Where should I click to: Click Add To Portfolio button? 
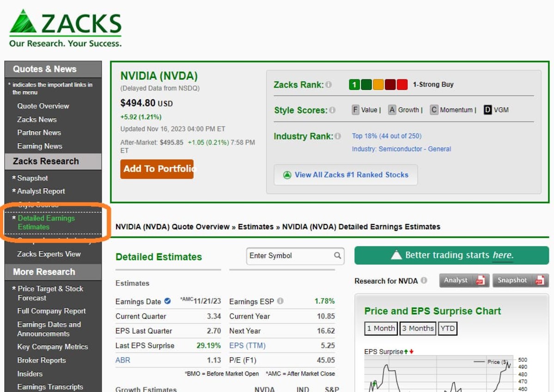[x=157, y=169]
